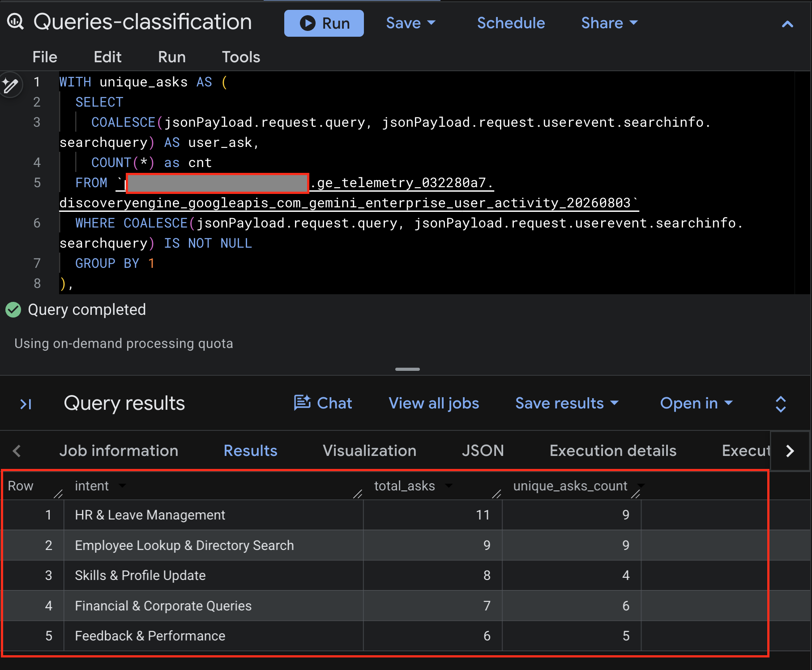Screen dimensions: 812x670
Task: Open the Tools menu
Action: point(241,57)
